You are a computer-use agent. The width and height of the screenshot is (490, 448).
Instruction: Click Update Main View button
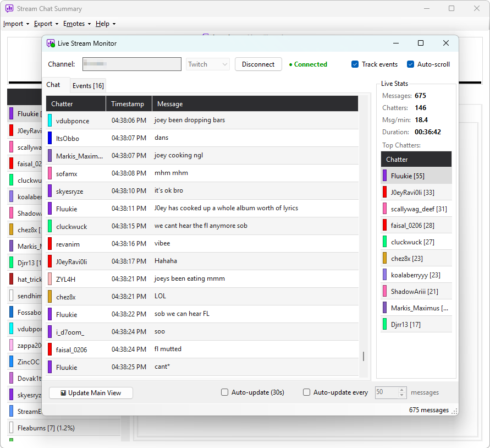click(91, 393)
